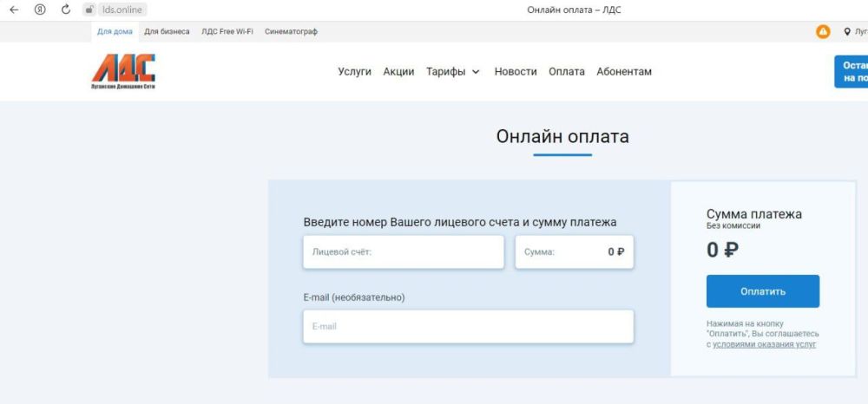Open the ЛДС Free Wi-Fi tab

pyautogui.click(x=227, y=32)
